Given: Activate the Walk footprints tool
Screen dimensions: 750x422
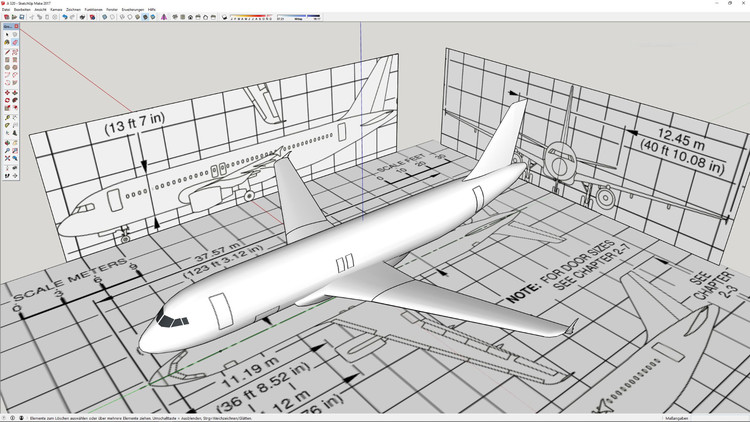Looking at the screenshot, I should [7, 176].
